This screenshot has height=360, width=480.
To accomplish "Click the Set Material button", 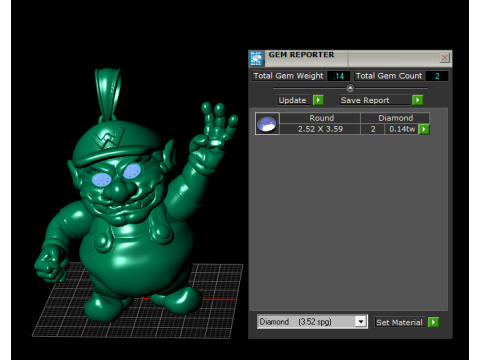I will tap(399, 322).
